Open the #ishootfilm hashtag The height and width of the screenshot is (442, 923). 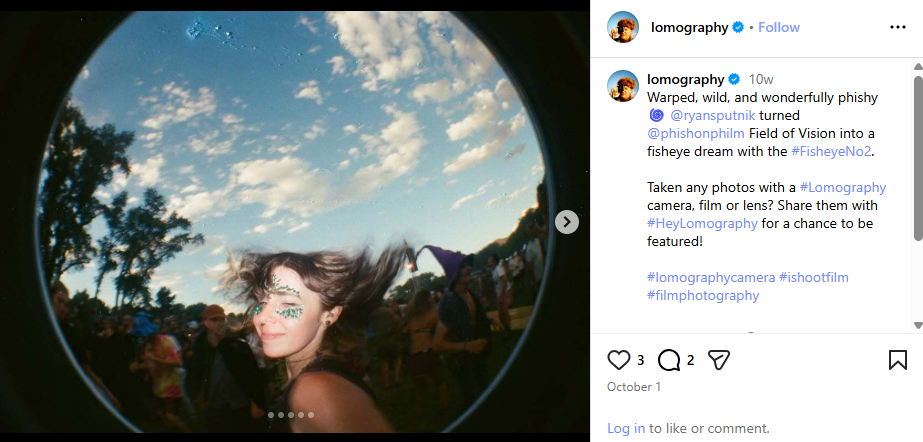(814, 277)
